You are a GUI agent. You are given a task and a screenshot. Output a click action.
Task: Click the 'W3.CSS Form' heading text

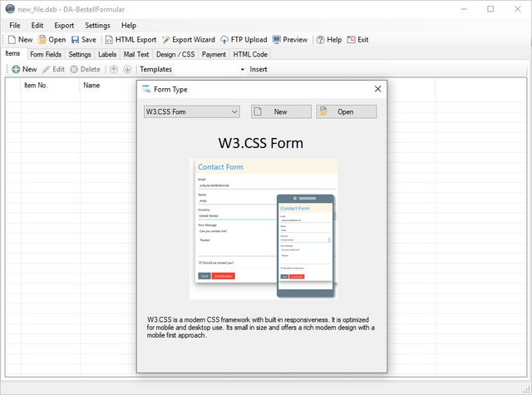pos(260,143)
